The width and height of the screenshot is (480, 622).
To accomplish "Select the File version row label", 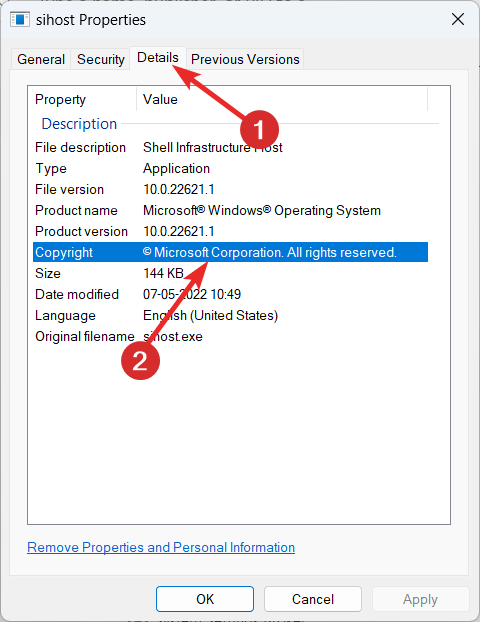I will pos(69,190).
